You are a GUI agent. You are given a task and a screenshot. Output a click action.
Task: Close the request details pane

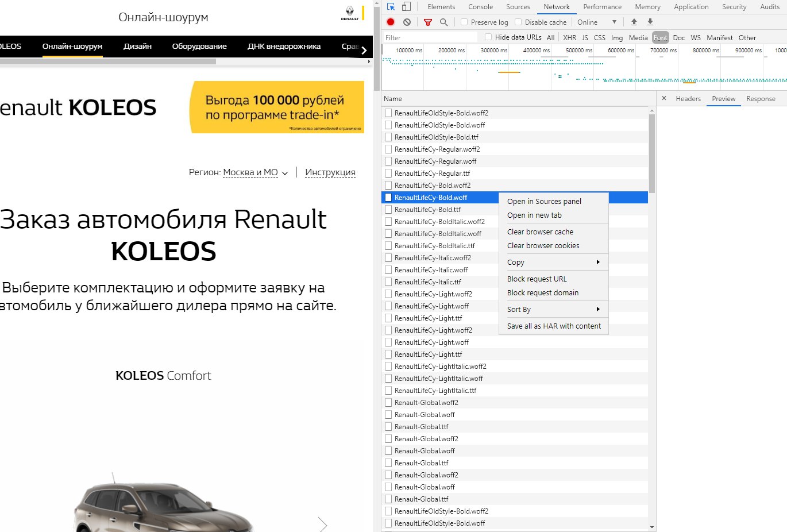(664, 98)
